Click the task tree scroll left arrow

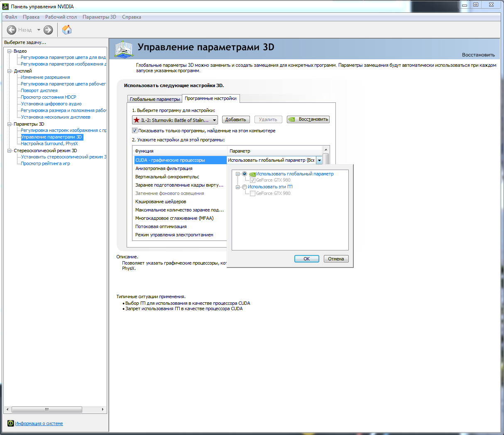pyautogui.click(x=7, y=409)
